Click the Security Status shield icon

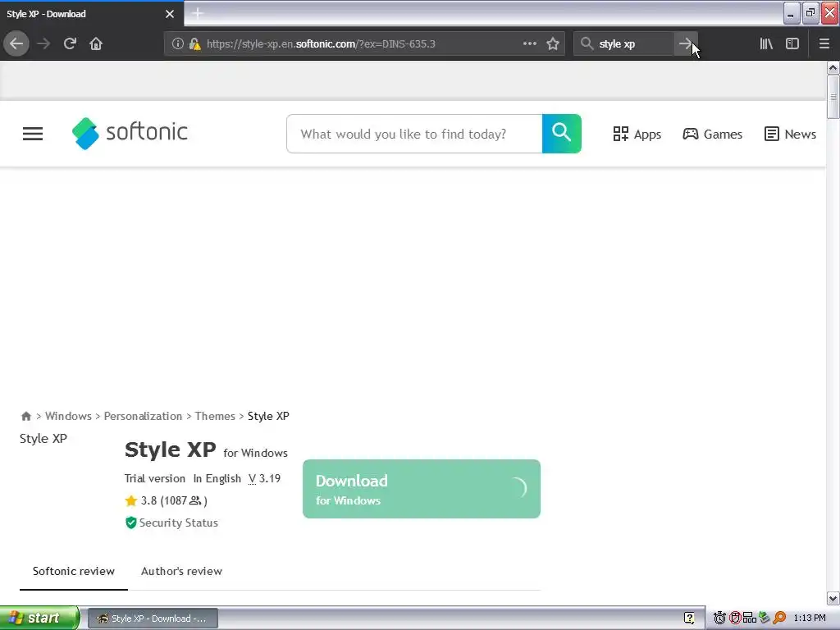130,523
